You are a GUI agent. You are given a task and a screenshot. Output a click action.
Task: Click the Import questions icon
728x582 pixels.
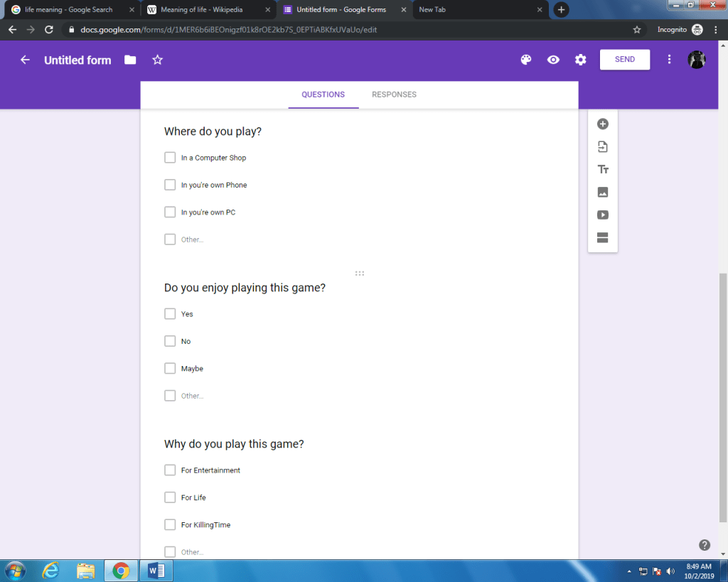pos(603,147)
